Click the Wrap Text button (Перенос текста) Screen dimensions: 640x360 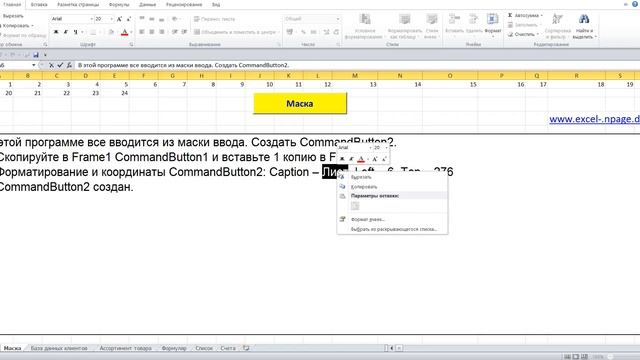point(214,19)
